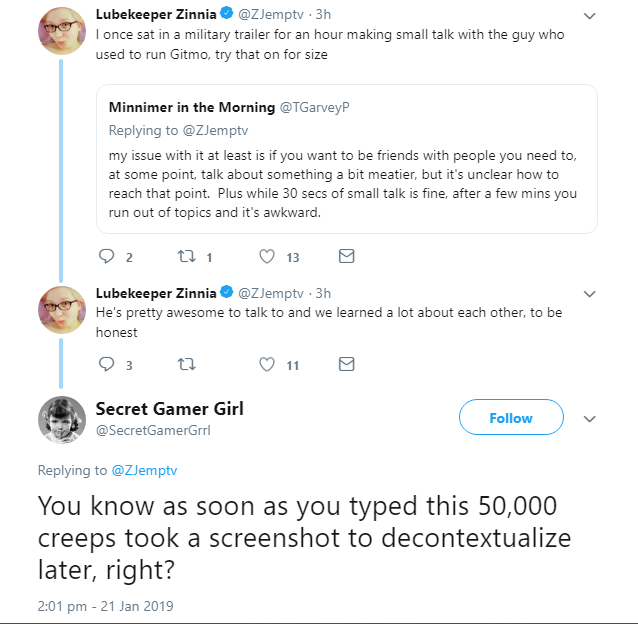Expand options chevron next to Follow button
This screenshot has height=624, width=638.
pyautogui.click(x=590, y=419)
